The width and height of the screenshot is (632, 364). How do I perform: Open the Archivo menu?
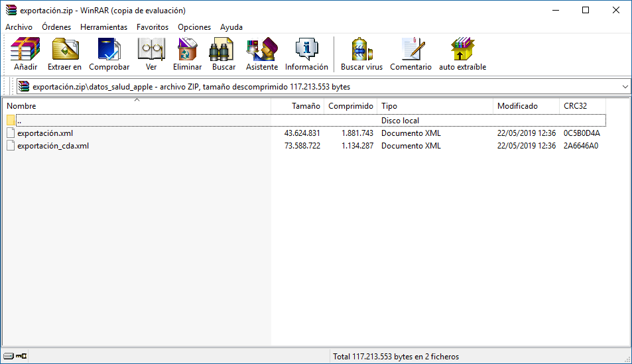coord(19,27)
